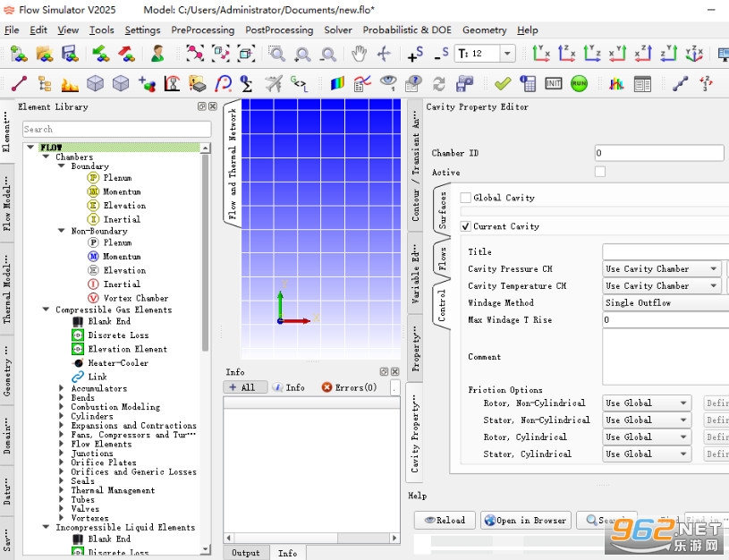Screen dimensions: 729x560
Task: Click the sigma summation icon
Action: (x=246, y=84)
